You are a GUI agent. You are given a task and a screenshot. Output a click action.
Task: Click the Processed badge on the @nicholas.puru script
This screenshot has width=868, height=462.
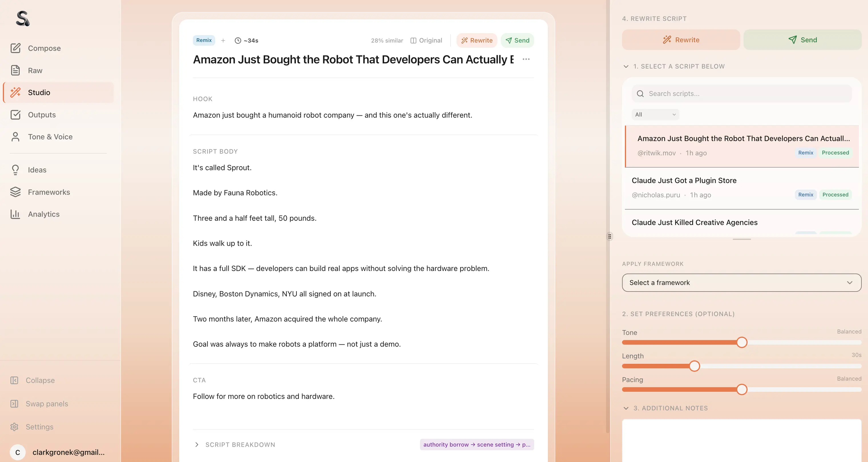[835, 194]
